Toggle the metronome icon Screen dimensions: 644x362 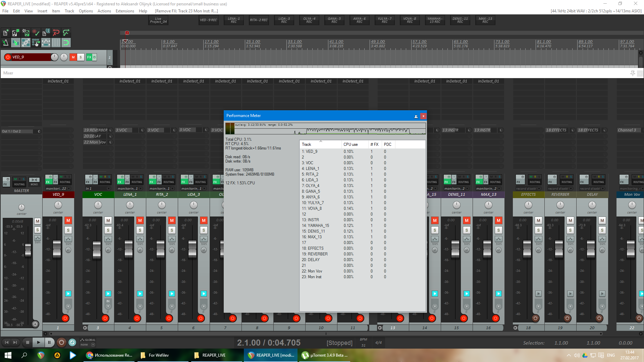click(x=6, y=43)
